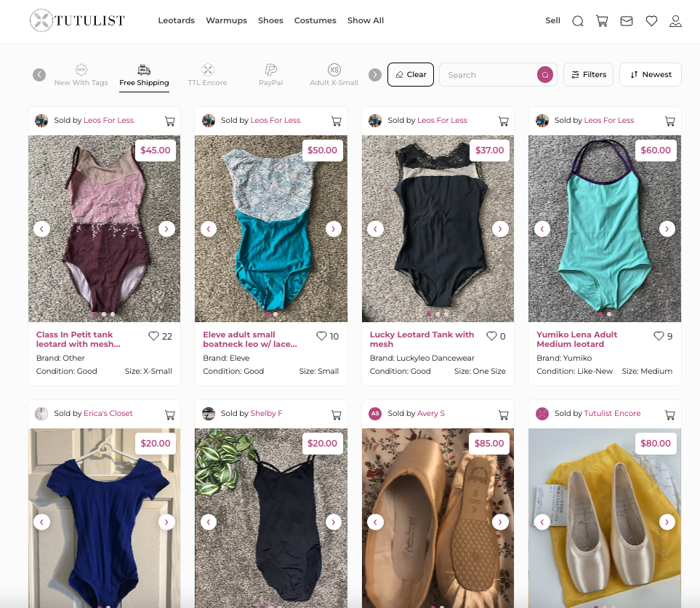Open the Sell page

(552, 20)
